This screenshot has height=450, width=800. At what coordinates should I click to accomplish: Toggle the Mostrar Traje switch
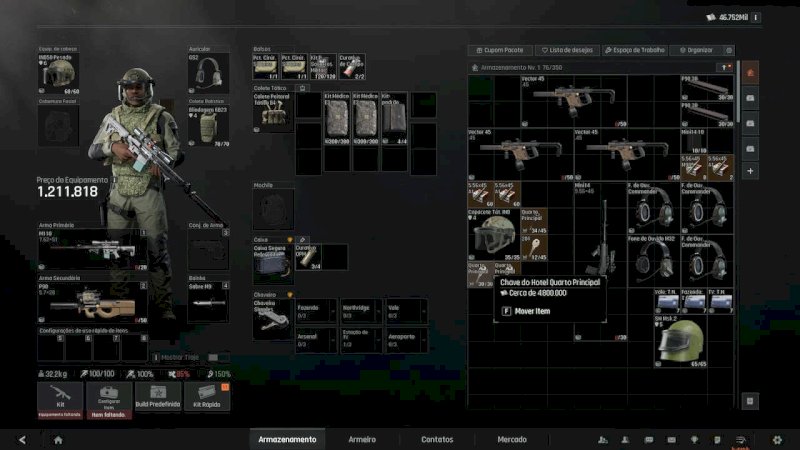[x=217, y=357]
